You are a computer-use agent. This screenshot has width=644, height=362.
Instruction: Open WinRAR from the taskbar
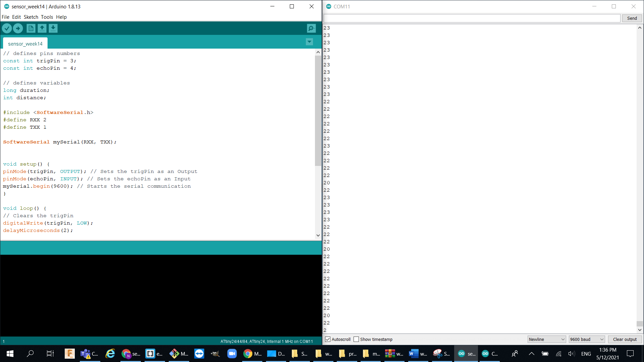(394, 354)
